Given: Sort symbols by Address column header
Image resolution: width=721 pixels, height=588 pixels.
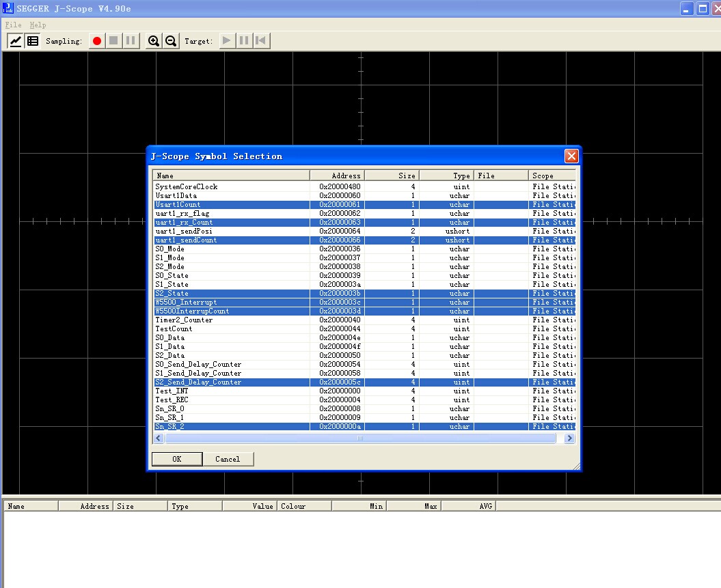Looking at the screenshot, I should click(337, 176).
